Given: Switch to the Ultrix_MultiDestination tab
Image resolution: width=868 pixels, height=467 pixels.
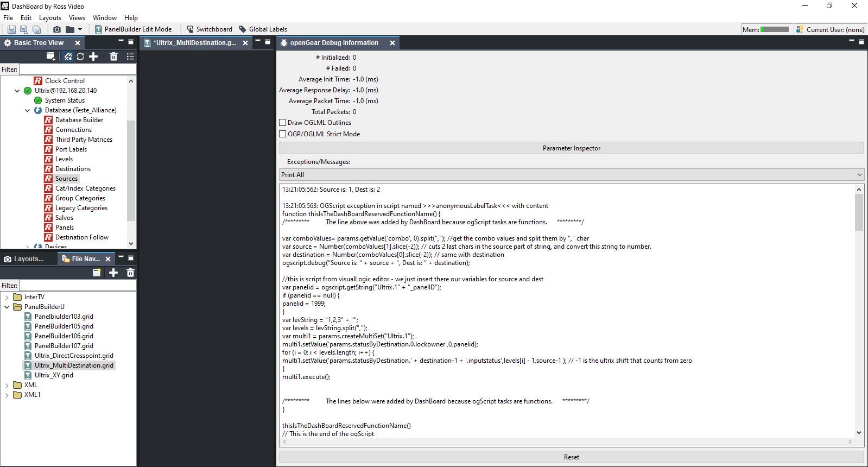Looking at the screenshot, I should pyautogui.click(x=194, y=43).
